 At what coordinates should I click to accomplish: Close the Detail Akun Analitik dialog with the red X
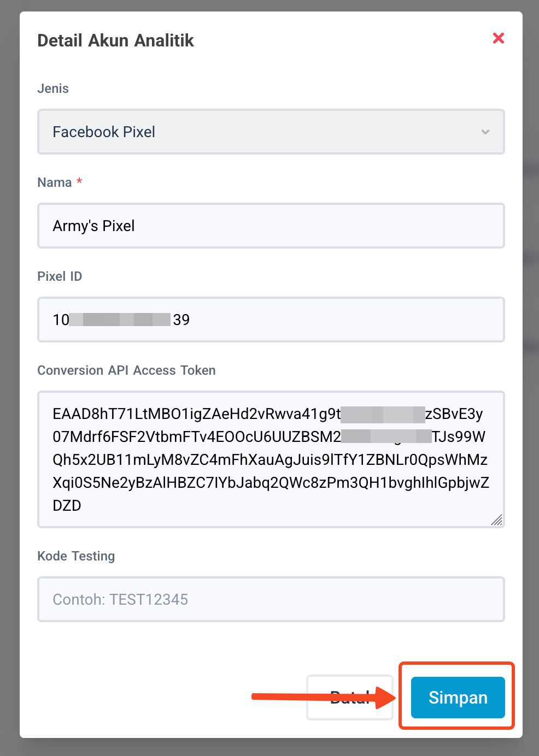(498, 38)
